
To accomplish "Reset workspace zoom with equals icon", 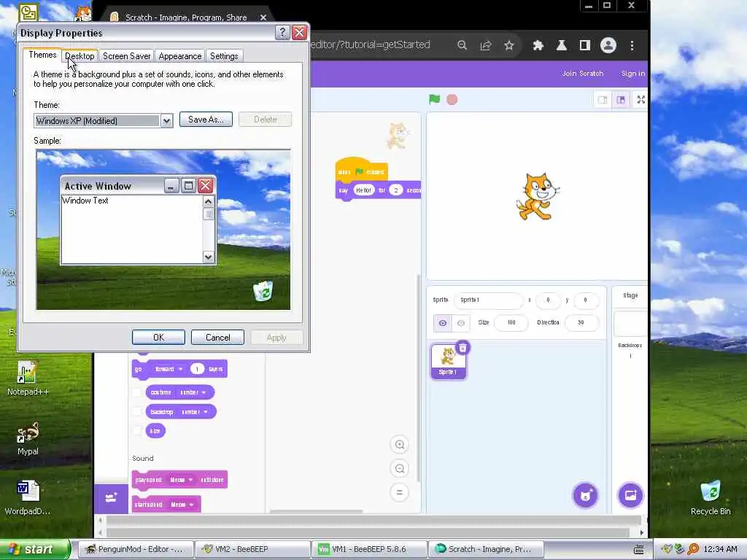I will pyautogui.click(x=400, y=492).
